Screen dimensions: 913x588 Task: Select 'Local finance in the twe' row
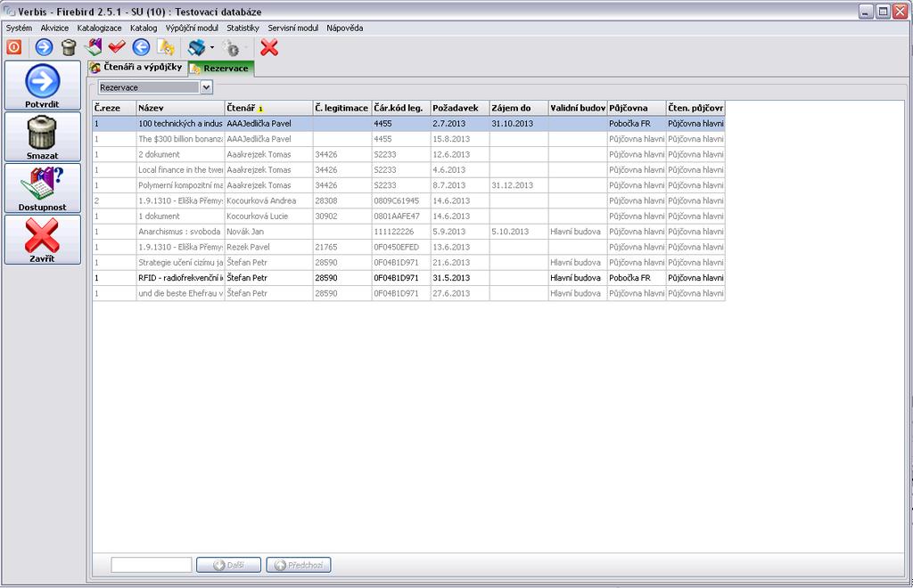pyautogui.click(x=408, y=170)
